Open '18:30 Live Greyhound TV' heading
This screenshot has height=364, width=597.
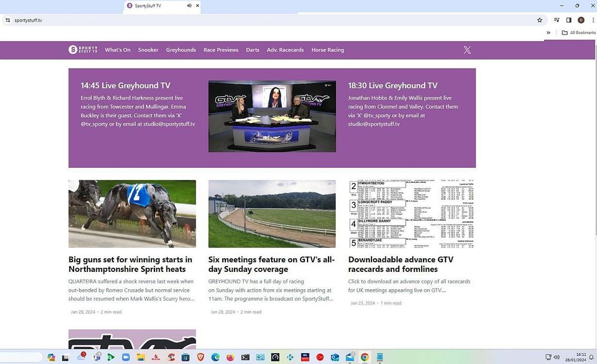(392, 85)
